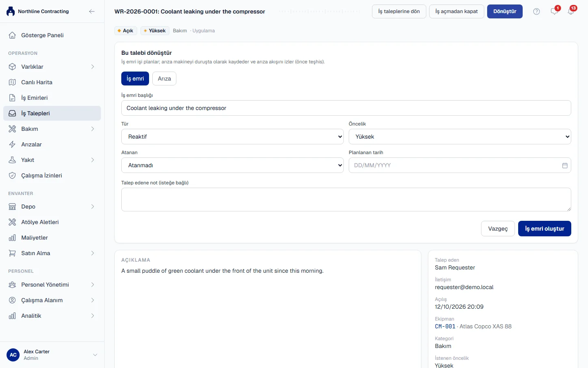Click the Vazgeç button

pyautogui.click(x=498, y=229)
